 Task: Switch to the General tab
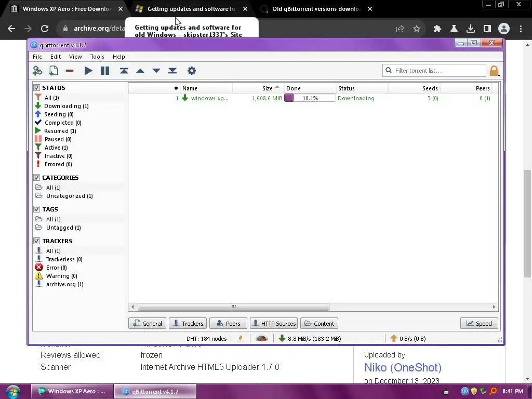147,323
